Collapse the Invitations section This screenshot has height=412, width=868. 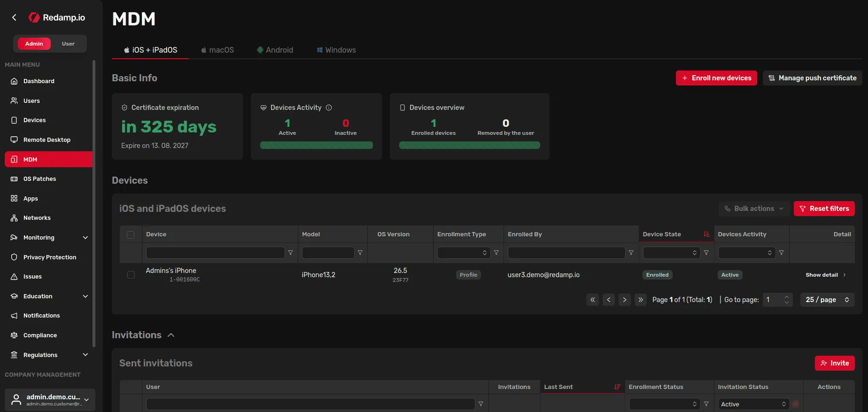[x=171, y=335]
